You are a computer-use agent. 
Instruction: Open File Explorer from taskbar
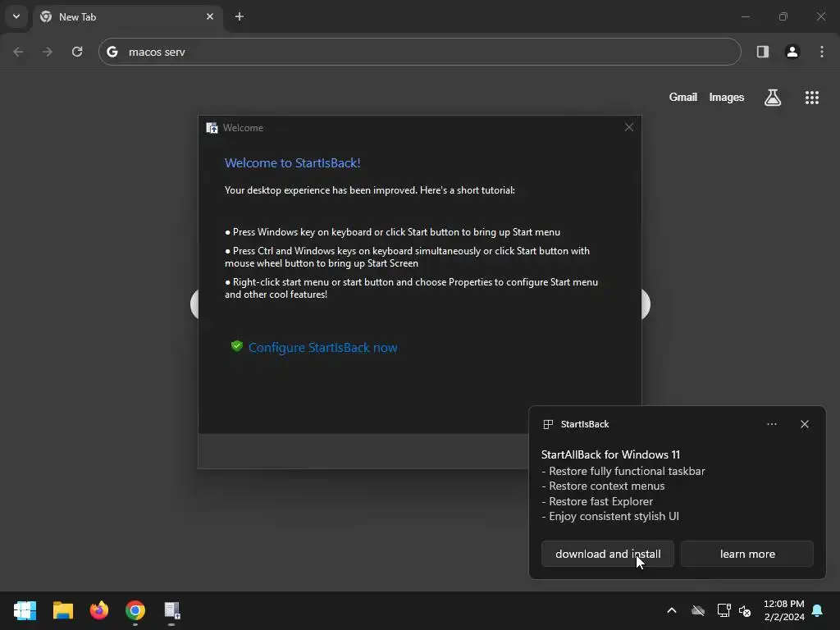[x=62, y=610]
